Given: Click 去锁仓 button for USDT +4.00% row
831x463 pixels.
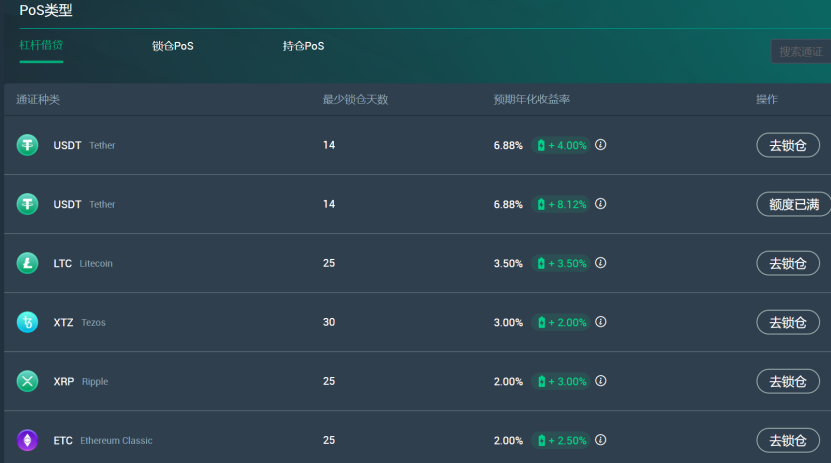Looking at the screenshot, I should pos(788,145).
